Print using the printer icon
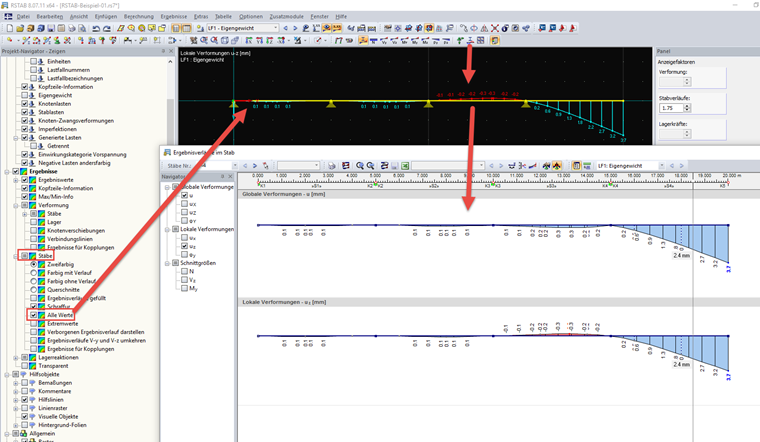The width and height of the screenshot is (760, 442). (72, 29)
